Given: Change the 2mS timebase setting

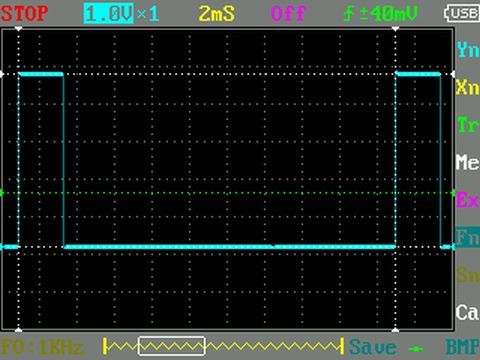Looking at the screenshot, I should coord(217,14).
